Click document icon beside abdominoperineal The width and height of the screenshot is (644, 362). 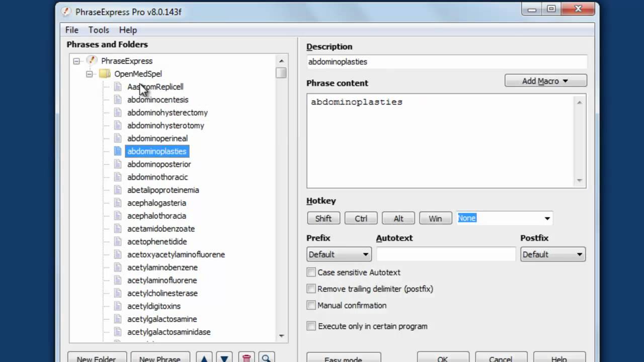click(118, 138)
